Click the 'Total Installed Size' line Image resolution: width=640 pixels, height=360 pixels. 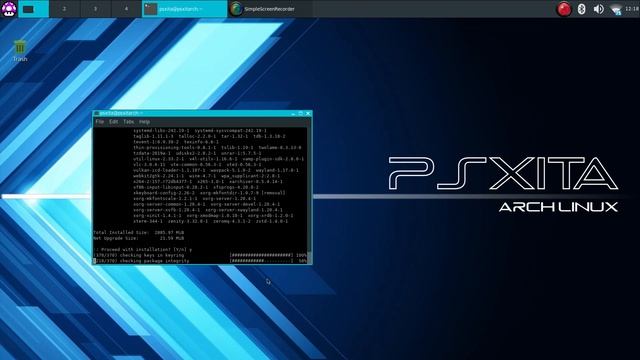coord(139,232)
